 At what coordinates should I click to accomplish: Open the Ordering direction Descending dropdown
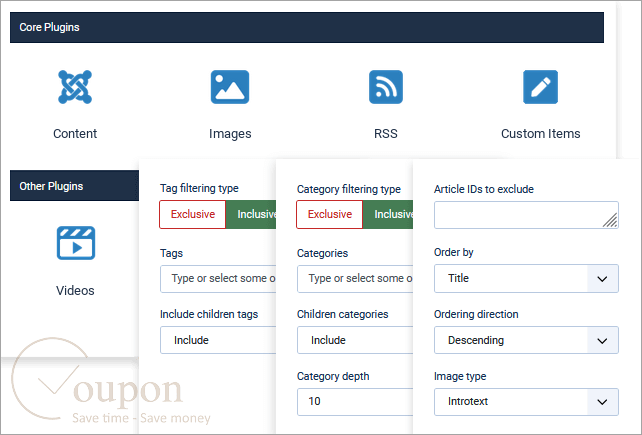[x=526, y=340]
